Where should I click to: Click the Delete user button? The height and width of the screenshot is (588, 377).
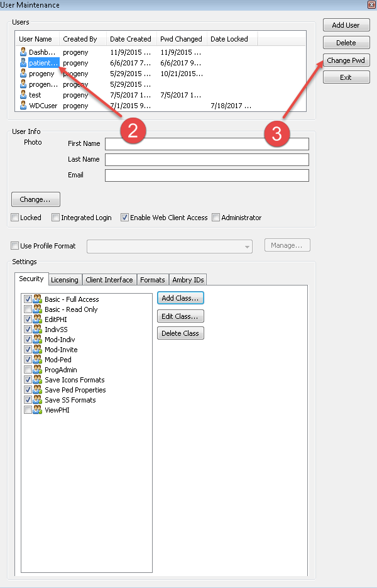346,43
